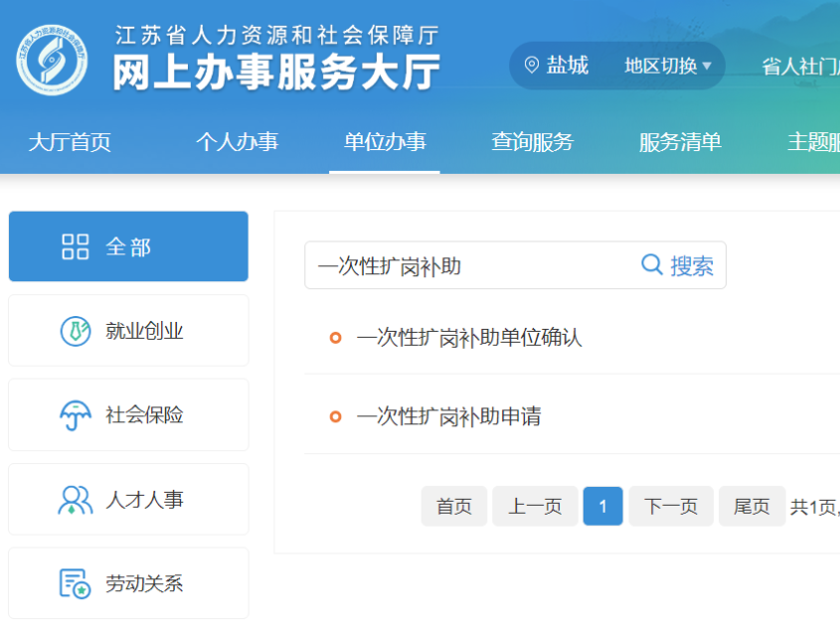Click the magnifier icon to search
840x630 pixels.
(x=651, y=264)
